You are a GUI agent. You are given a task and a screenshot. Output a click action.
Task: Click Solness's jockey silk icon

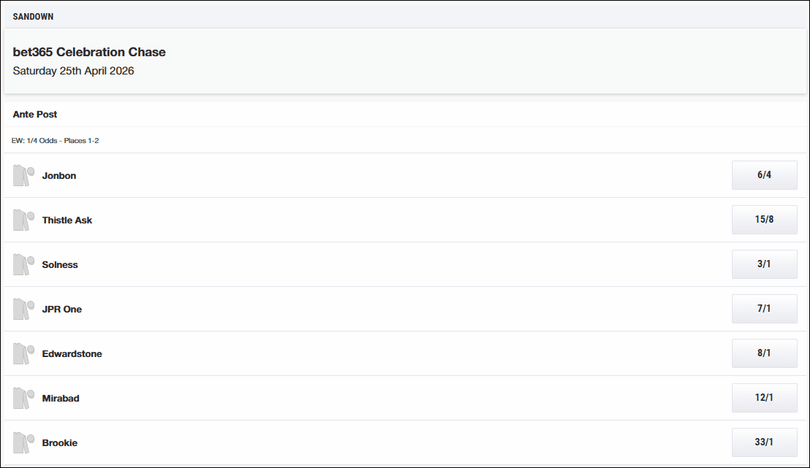[x=23, y=265]
